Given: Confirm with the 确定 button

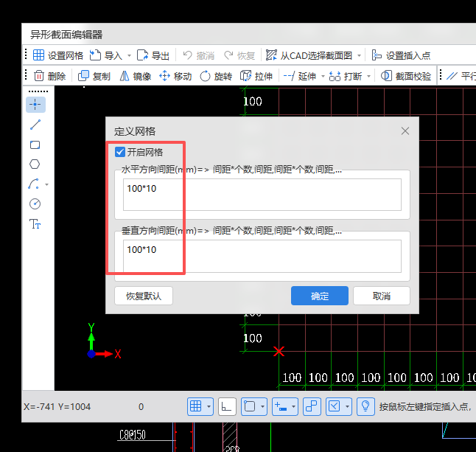Looking at the screenshot, I should tap(320, 296).
